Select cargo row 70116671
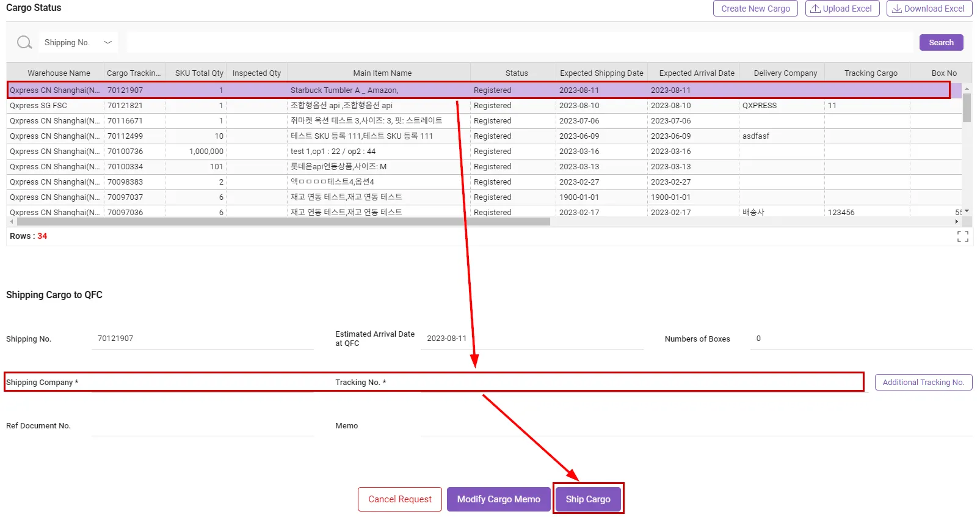 pyautogui.click(x=484, y=121)
